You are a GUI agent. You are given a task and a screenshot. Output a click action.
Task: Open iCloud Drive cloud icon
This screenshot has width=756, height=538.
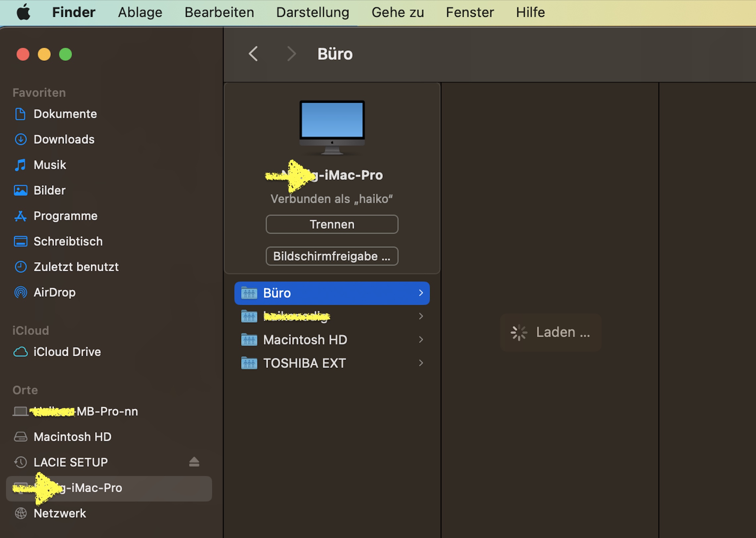tap(21, 352)
